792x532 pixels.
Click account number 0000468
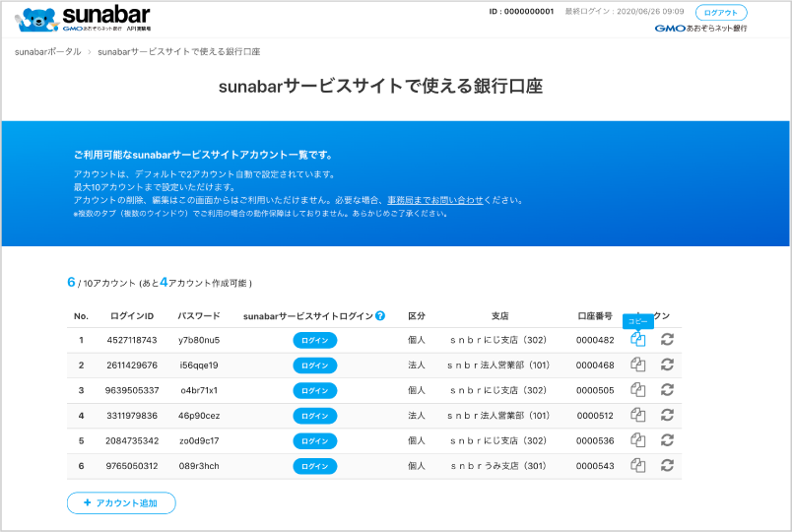point(595,366)
